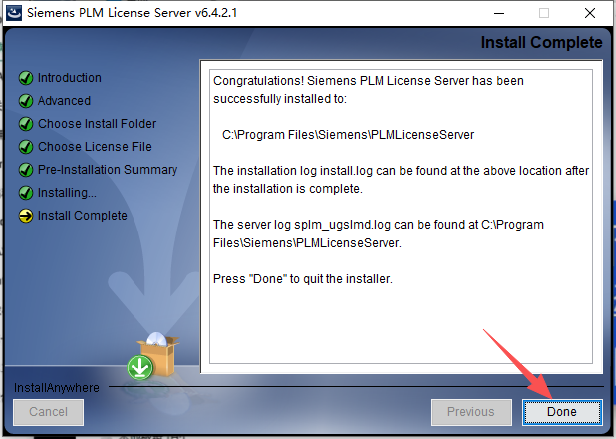Click the checkmark beside Pre-Installation Summary

[x=26, y=170]
